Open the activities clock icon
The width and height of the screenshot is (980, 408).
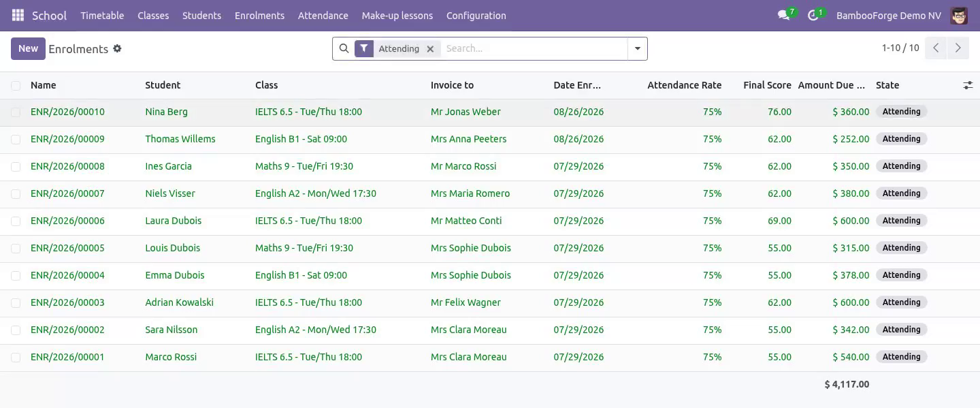(x=813, y=15)
